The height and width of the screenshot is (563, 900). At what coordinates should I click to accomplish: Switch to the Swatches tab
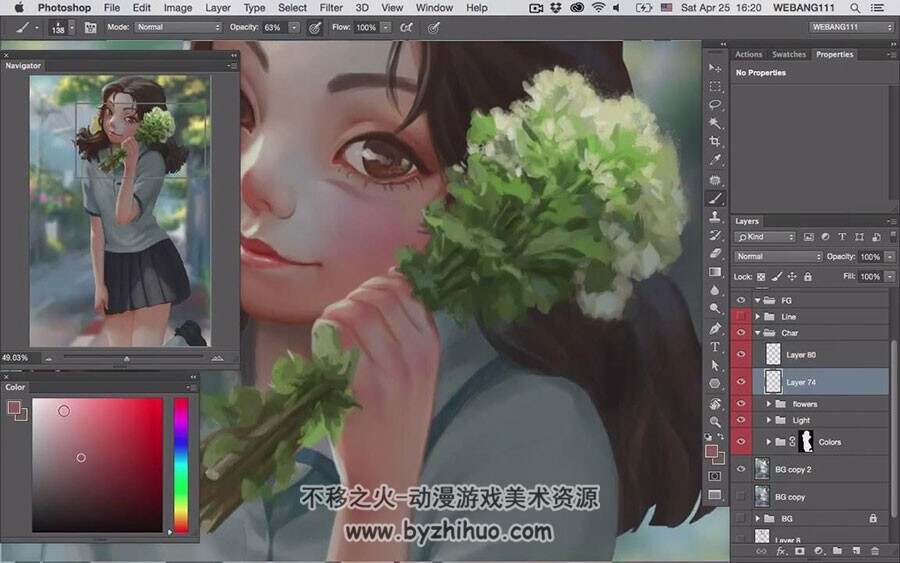pos(789,55)
